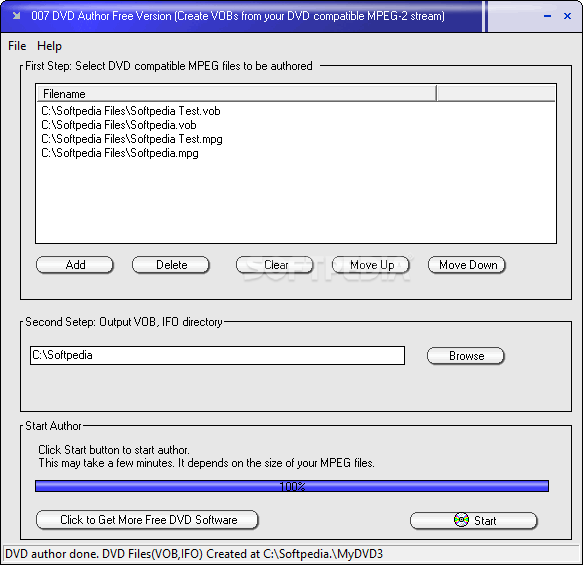
Task: Minimize the 007 DVD Author window
Action: [547, 16]
